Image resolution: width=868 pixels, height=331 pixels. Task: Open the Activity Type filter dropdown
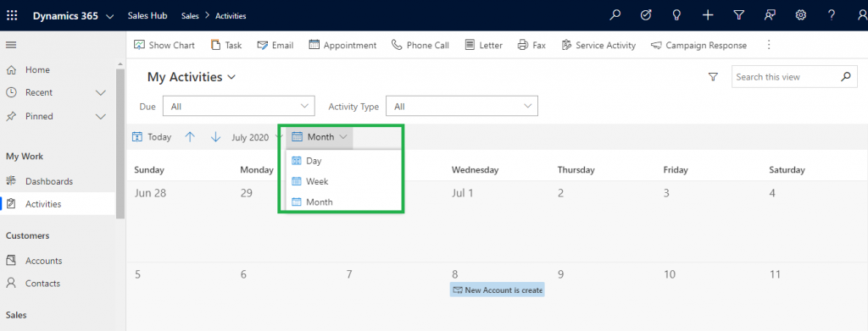[462, 106]
